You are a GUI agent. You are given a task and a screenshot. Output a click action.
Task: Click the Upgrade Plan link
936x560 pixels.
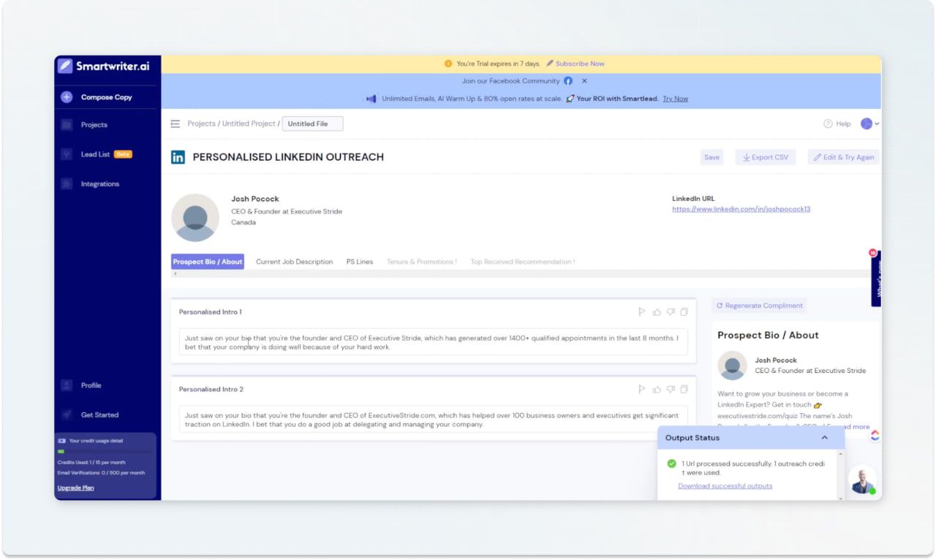[76, 488]
